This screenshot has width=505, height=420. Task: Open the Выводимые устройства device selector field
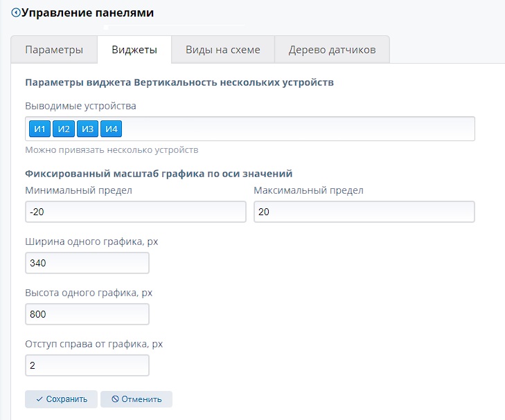(x=298, y=129)
